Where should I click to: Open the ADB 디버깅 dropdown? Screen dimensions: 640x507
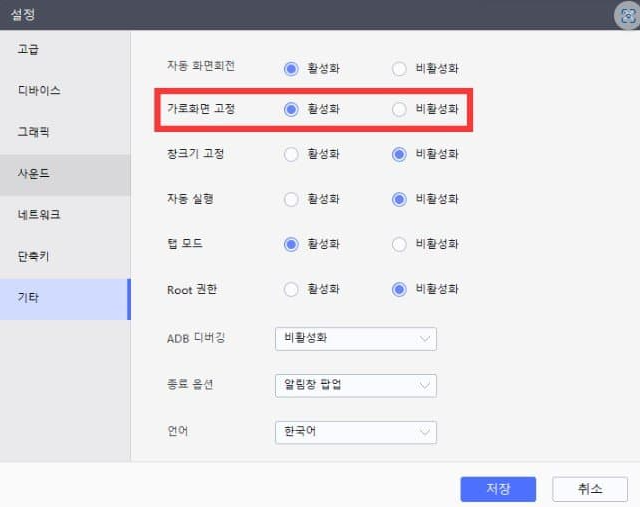(x=356, y=339)
